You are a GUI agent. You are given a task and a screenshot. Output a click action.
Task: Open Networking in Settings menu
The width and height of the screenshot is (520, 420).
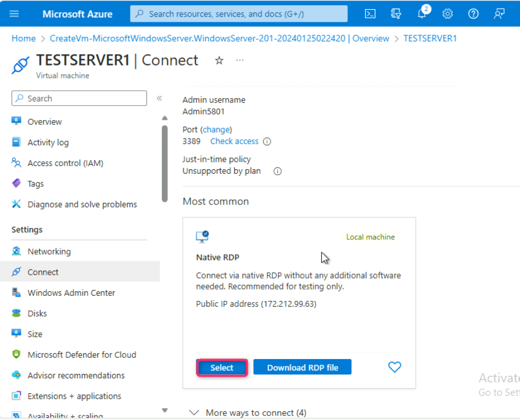[49, 251]
